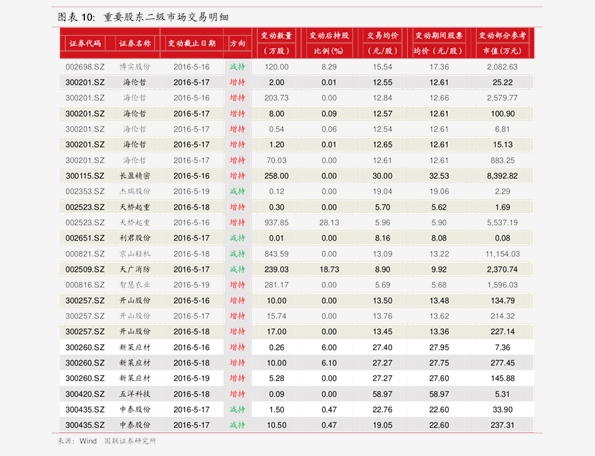Click the 方向 column header
Screen dimensions: 595x456
click(238, 43)
